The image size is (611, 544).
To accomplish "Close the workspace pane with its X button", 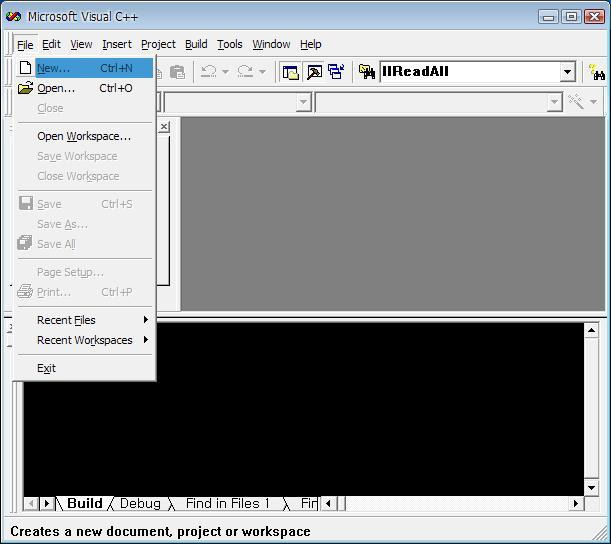I will tap(164, 127).
